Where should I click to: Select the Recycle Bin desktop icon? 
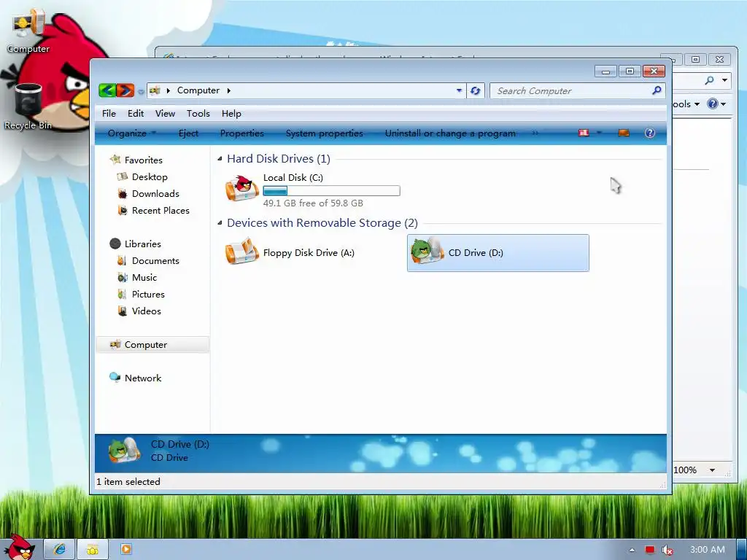[x=28, y=106]
